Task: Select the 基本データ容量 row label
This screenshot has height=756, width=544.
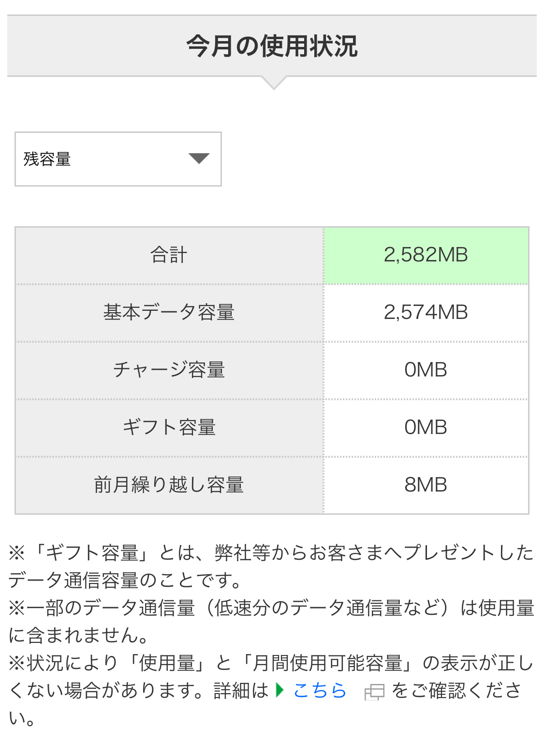Action: (169, 313)
